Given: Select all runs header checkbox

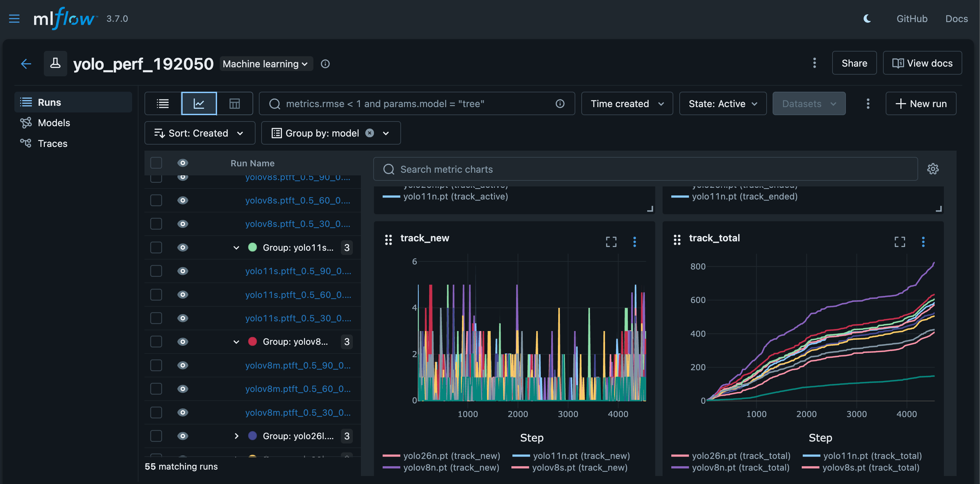Looking at the screenshot, I should pos(156,163).
